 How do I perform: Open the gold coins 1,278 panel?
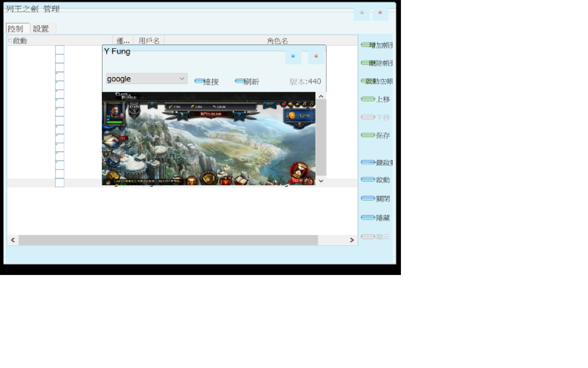coord(300,116)
